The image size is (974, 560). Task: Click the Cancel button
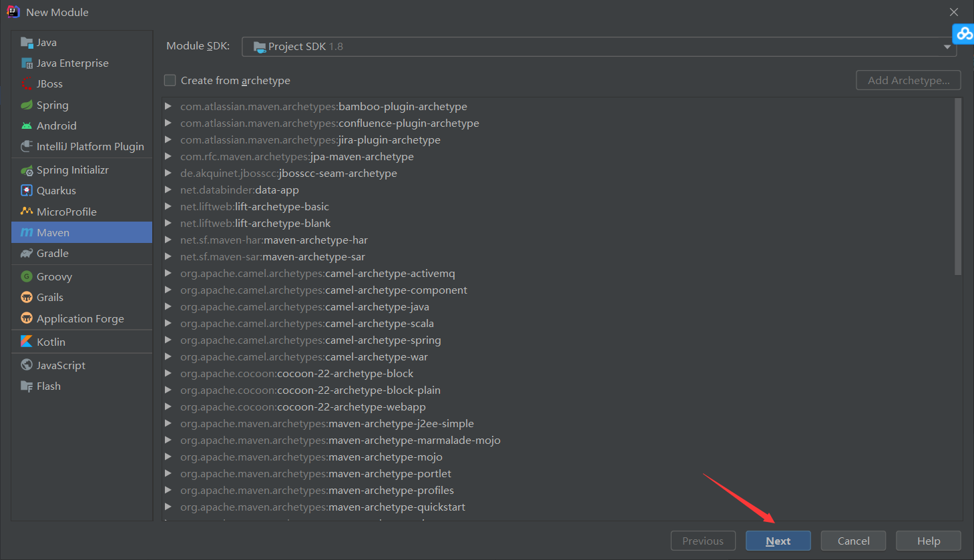click(854, 541)
